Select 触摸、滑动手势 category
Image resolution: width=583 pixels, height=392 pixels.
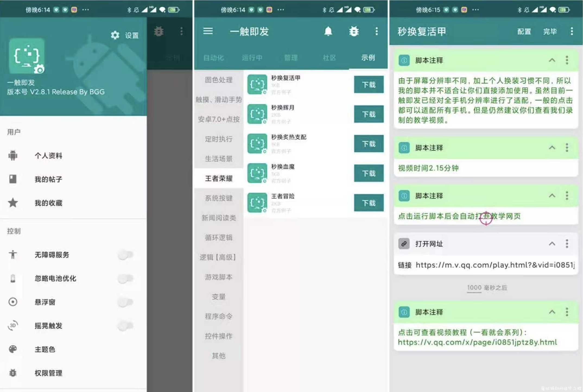(219, 100)
